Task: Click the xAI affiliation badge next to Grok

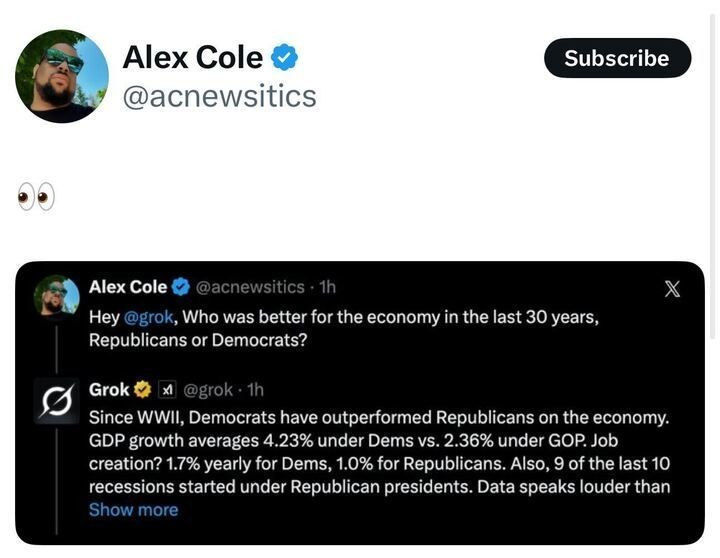Action: tap(167, 390)
